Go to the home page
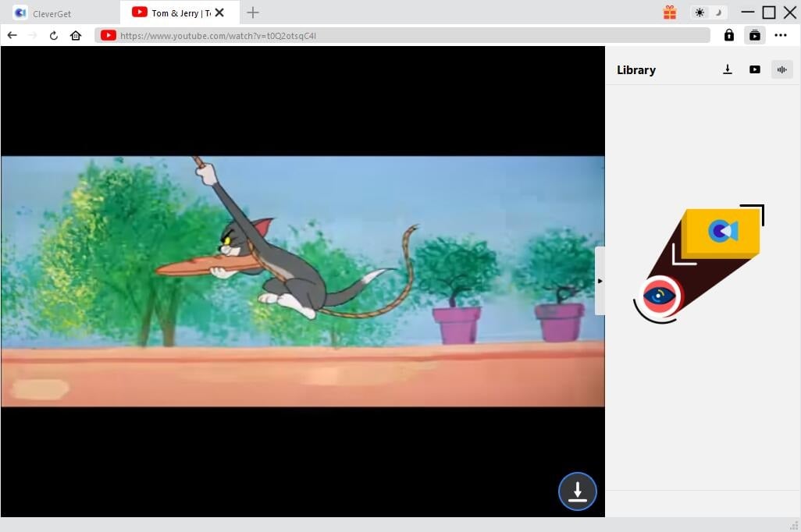The width and height of the screenshot is (801, 532). point(76,35)
